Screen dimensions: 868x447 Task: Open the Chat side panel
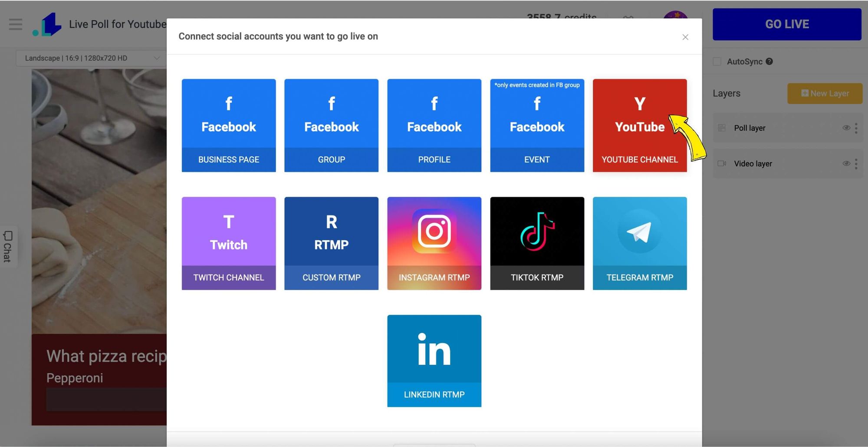(8, 246)
